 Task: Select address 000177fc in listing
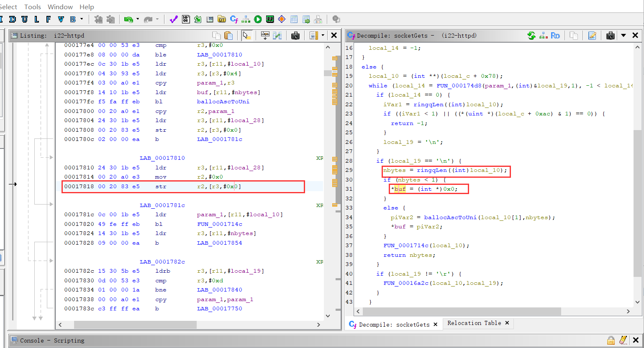[79, 102]
